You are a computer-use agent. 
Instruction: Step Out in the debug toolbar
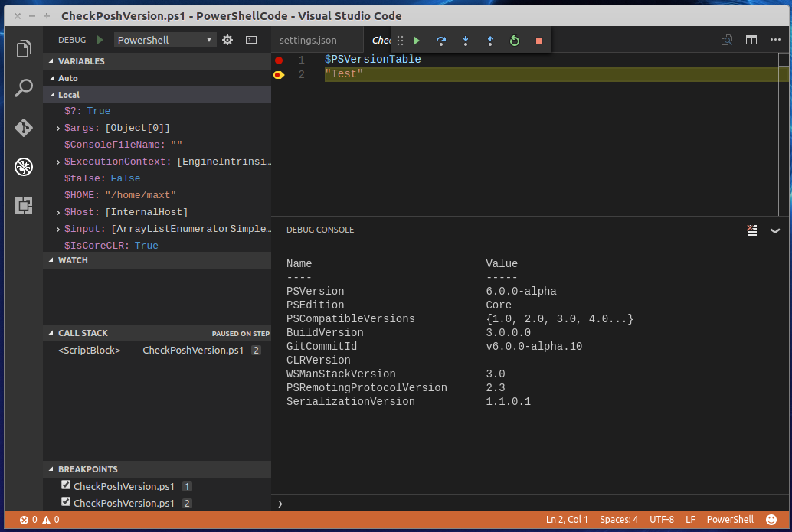pyautogui.click(x=490, y=41)
